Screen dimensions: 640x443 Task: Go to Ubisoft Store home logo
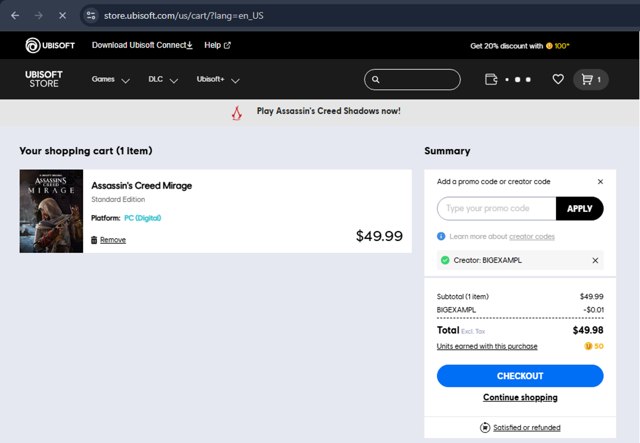click(44, 79)
